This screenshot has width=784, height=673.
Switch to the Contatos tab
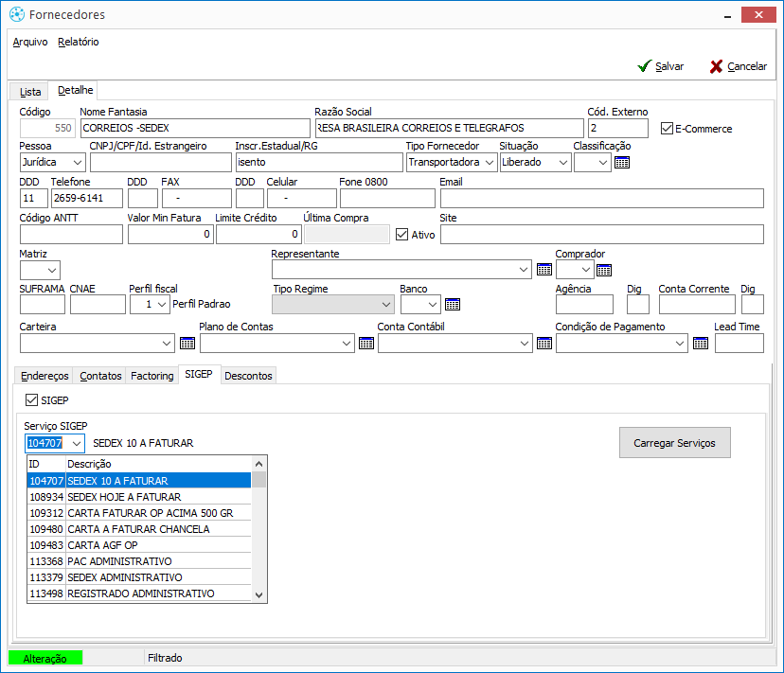coord(100,376)
